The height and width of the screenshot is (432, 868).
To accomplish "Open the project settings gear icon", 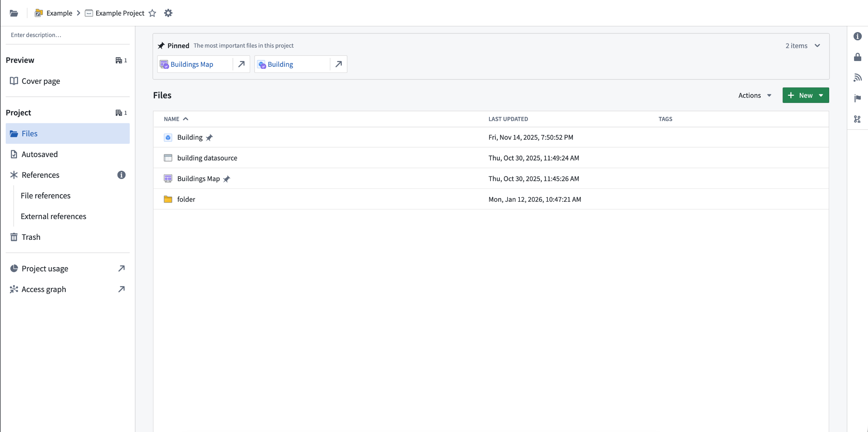I will click(x=168, y=13).
